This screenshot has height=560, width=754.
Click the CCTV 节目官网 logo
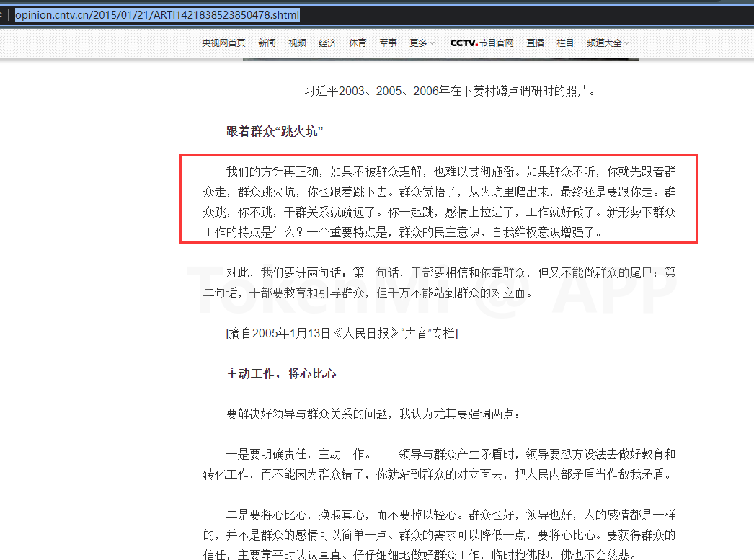pos(482,43)
